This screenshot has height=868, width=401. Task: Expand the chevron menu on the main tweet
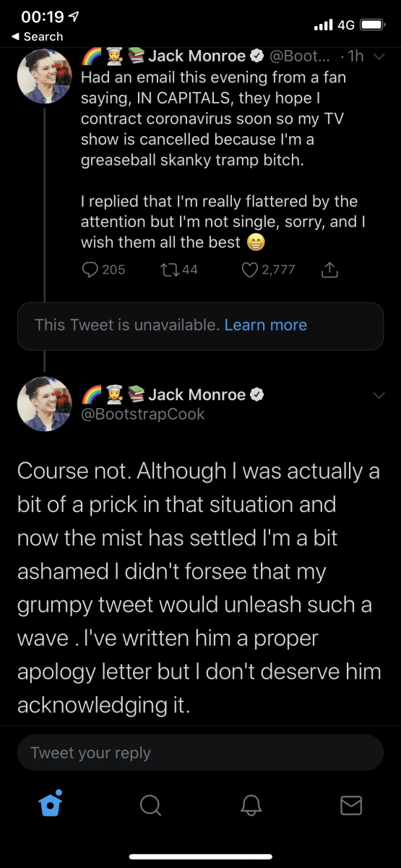click(379, 395)
